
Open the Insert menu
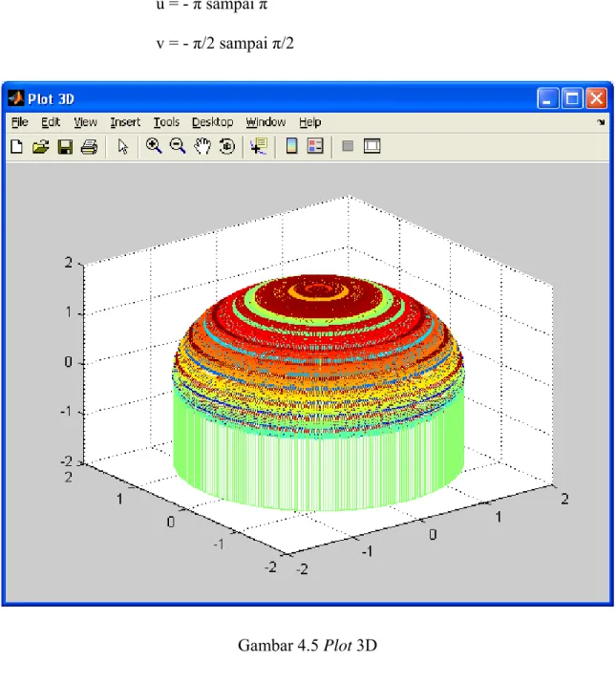coord(125,122)
